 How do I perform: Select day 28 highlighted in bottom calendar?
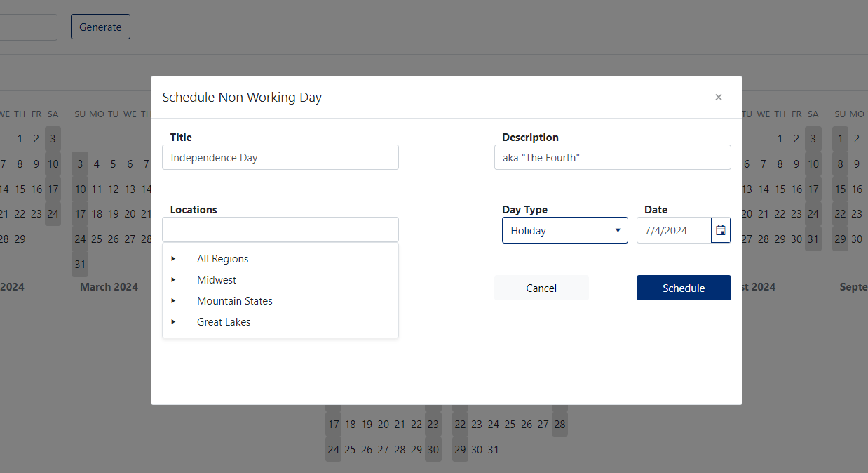[560, 424]
